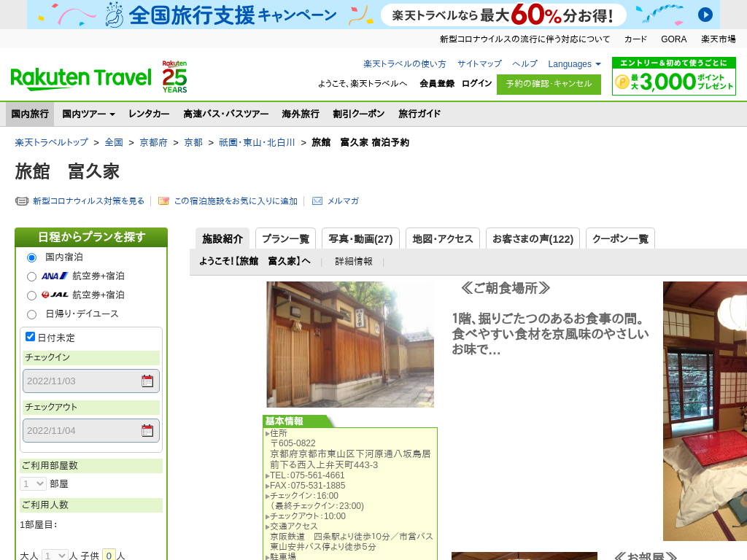The width and height of the screenshot is (747, 560).
Task: Open the GORA link
Action: [673, 39]
